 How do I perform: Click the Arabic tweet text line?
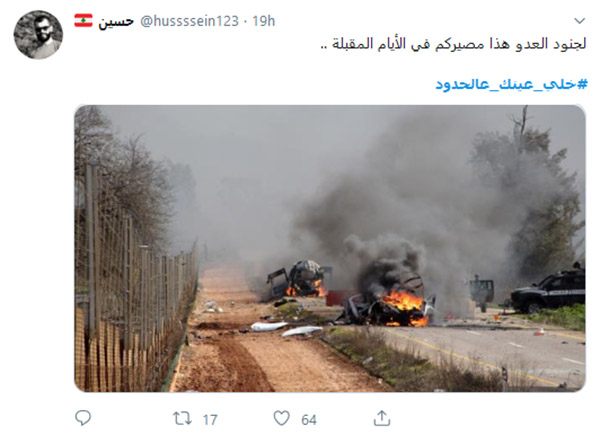(453, 44)
